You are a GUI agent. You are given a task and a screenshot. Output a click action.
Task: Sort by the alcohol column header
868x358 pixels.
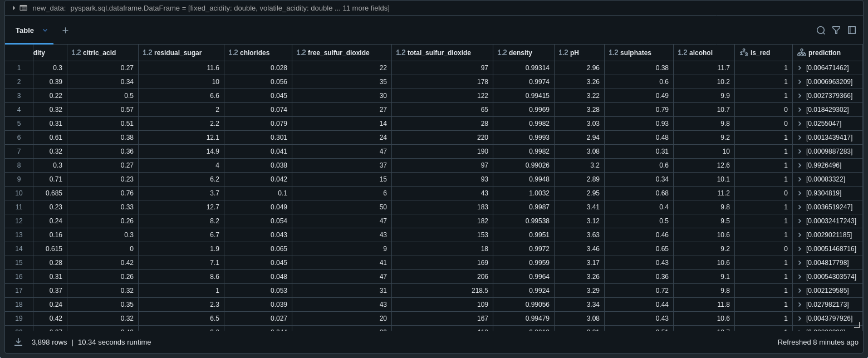click(x=700, y=53)
